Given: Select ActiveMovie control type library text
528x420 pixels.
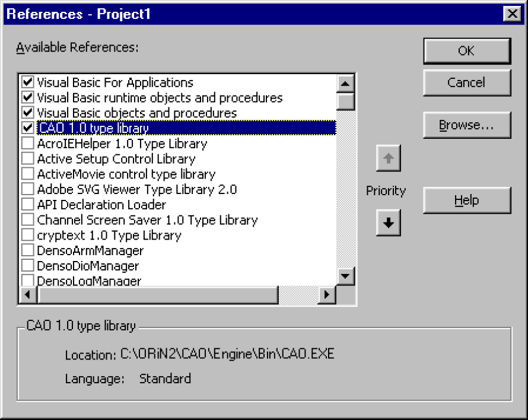Looking at the screenshot, I should click(x=126, y=174).
